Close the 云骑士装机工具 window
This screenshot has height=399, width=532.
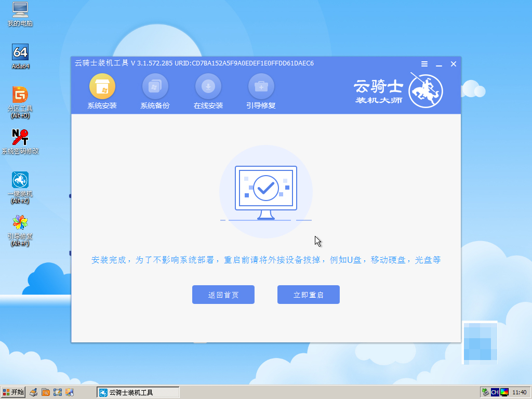453,64
